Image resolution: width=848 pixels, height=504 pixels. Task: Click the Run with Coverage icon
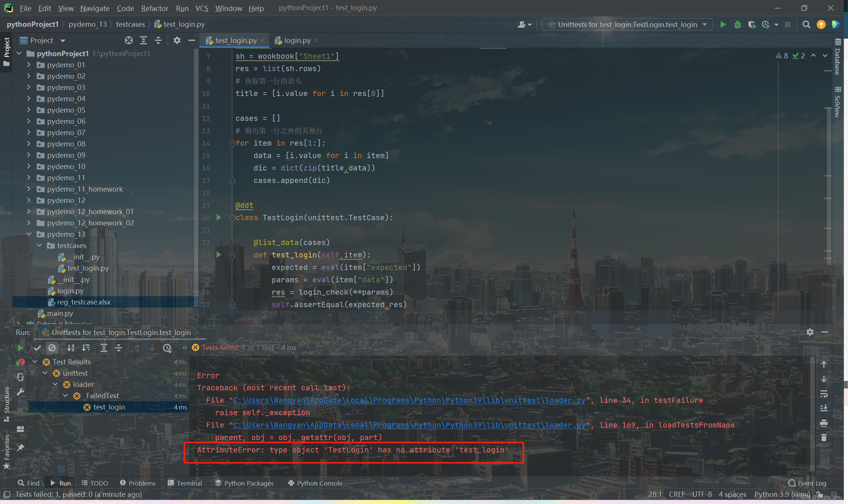tap(752, 24)
